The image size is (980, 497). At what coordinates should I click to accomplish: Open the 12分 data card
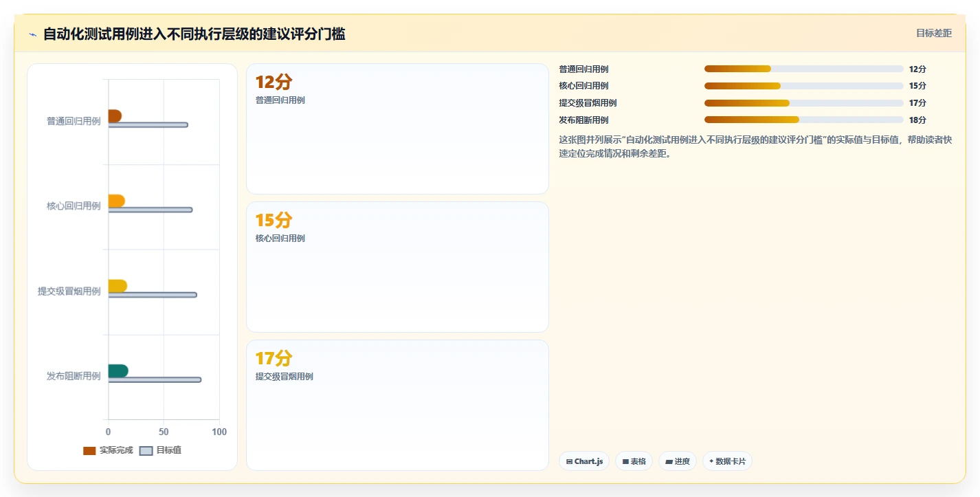pyautogui.click(x=397, y=129)
